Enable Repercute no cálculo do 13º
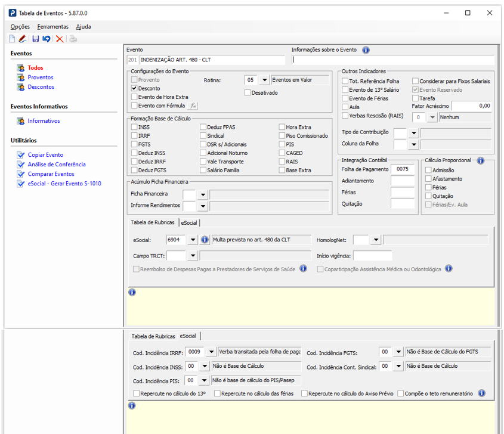Image resolution: width=504 pixels, height=434 pixels. pos(136,393)
